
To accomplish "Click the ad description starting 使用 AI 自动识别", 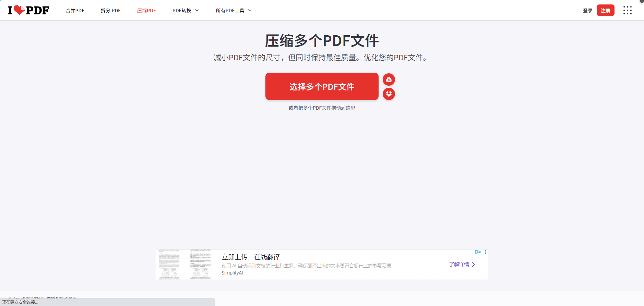I will pyautogui.click(x=306, y=266).
